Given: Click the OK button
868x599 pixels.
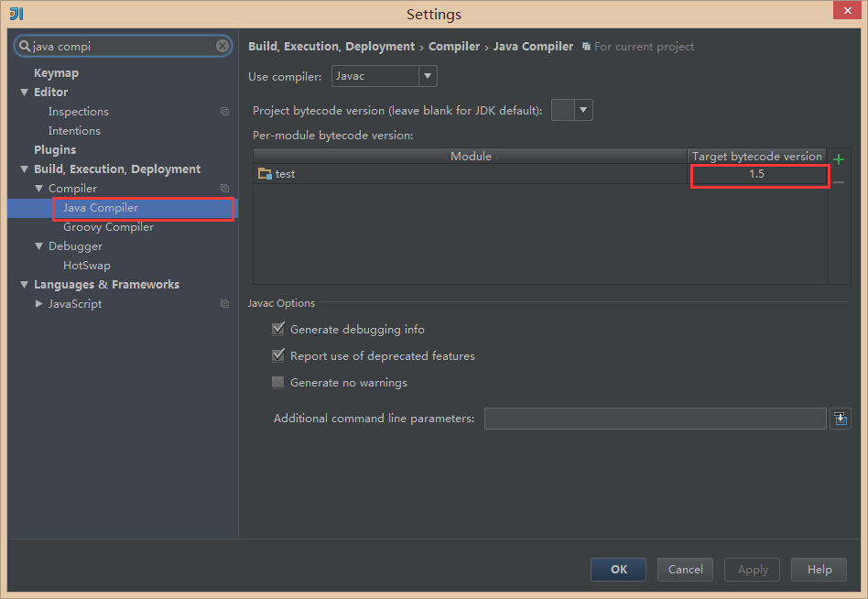Looking at the screenshot, I should click(x=618, y=569).
